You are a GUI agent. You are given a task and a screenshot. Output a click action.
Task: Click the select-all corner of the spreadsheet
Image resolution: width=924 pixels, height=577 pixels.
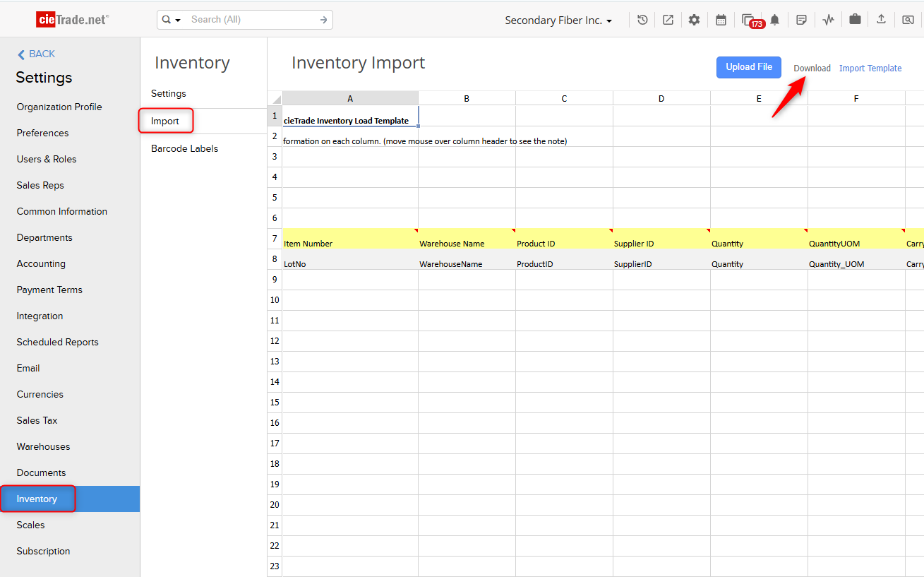point(275,98)
